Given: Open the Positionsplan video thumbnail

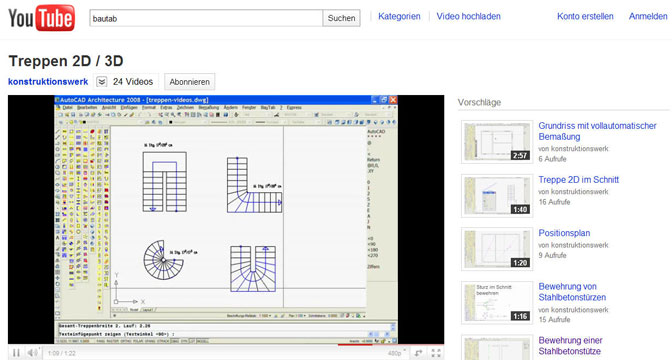Looking at the screenshot, I should click(x=497, y=249).
